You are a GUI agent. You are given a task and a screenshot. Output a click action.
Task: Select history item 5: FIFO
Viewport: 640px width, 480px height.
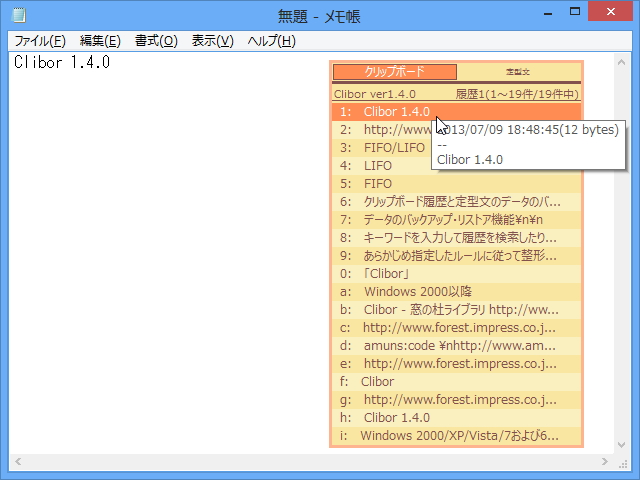[456, 183]
